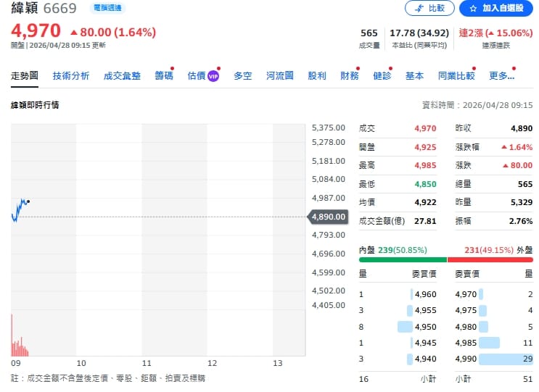
Task: Open the 成交彙整 tab
Action: click(122, 75)
